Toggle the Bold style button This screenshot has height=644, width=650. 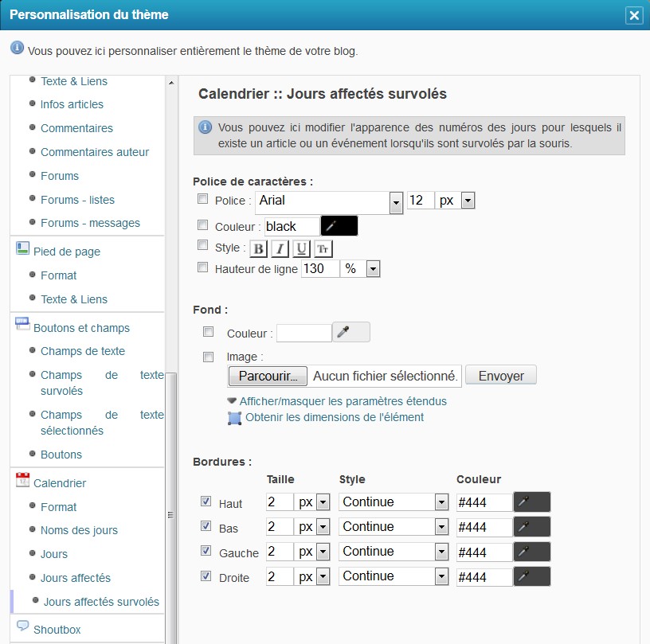(x=258, y=249)
